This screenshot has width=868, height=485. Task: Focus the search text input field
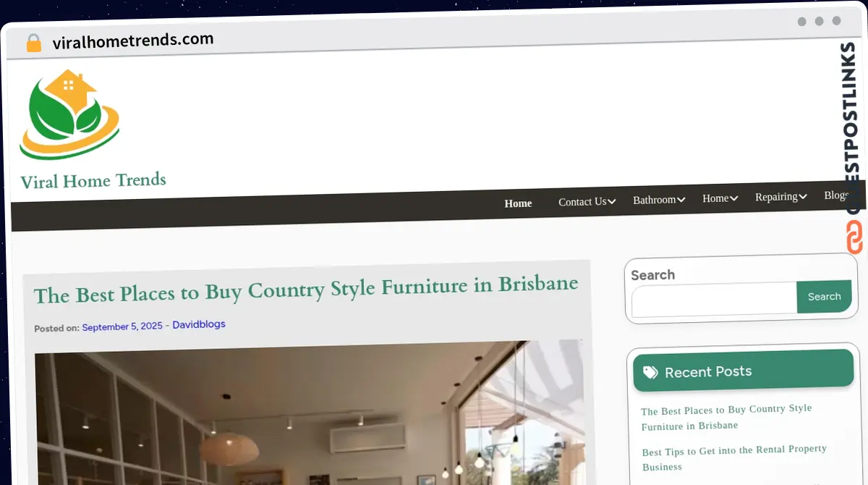(x=713, y=298)
